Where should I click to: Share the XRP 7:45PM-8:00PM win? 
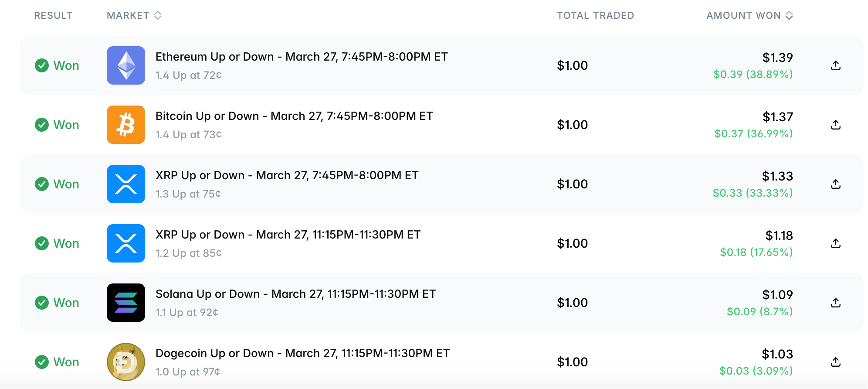point(835,184)
